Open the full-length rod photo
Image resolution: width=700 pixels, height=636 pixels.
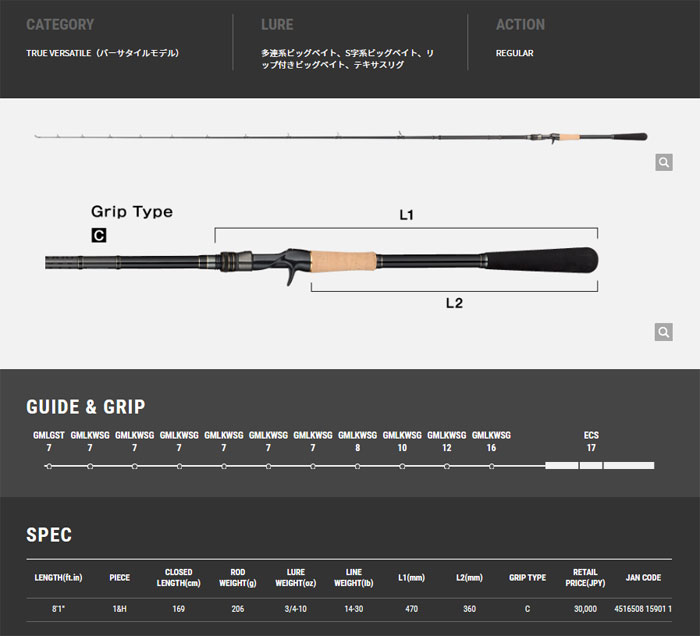[340, 137]
